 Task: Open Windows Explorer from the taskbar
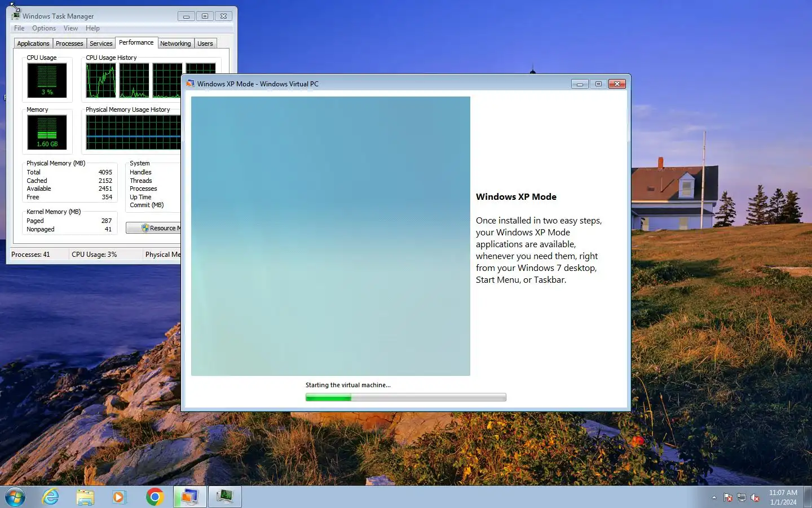(x=85, y=497)
